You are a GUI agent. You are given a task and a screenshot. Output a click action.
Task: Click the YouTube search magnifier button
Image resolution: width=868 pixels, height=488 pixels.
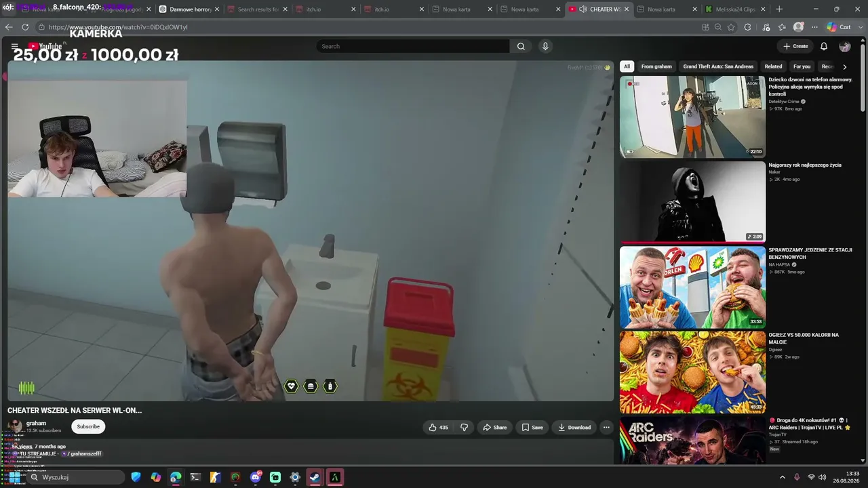[521, 46]
